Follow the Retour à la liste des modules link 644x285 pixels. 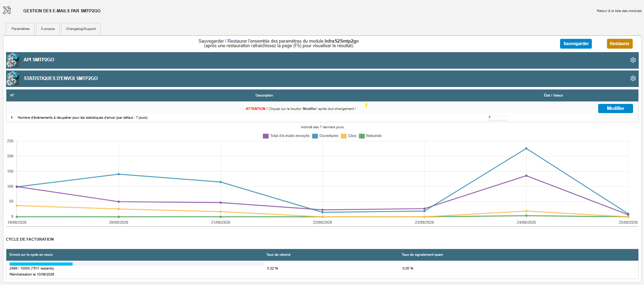(x=619, y=11)
